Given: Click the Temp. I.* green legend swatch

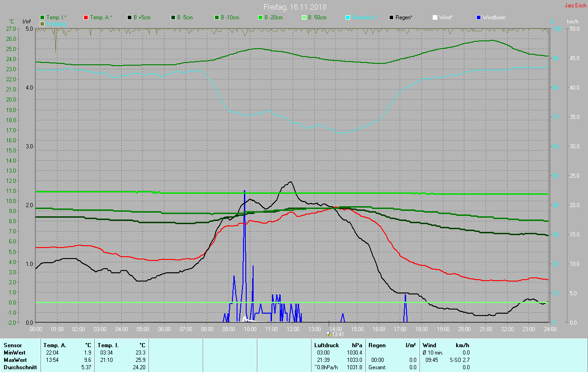Looking at the screenshot, I should pyautogui.click(x=43, y=17).
